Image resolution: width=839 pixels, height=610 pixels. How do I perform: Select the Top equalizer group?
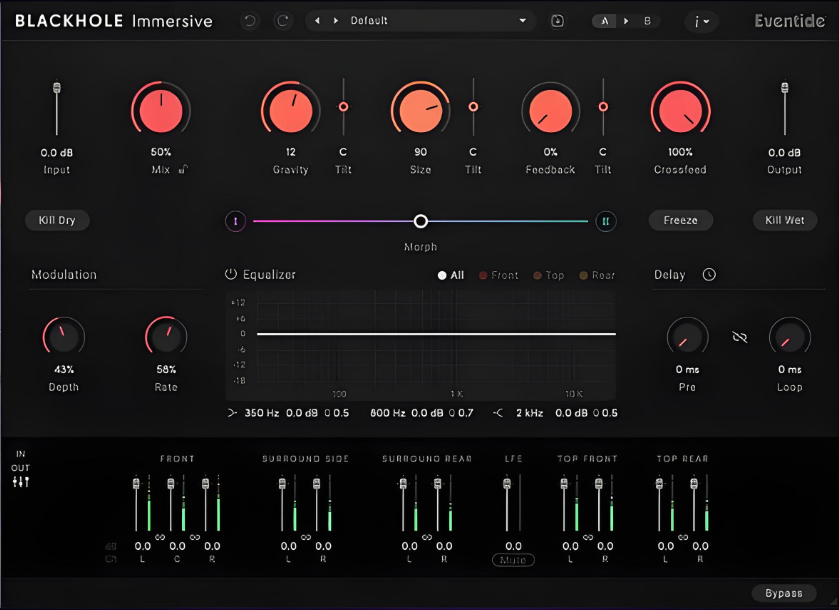point(549,275)
